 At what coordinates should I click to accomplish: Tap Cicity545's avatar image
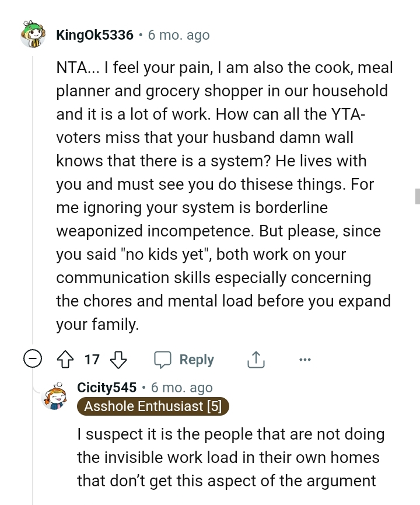[55, 397]
